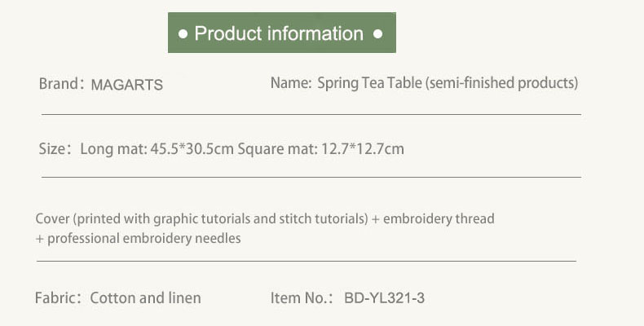Click the Product information header banner
Image resolution: width=644 pixels, height=326 pixels.
[281, 33]
